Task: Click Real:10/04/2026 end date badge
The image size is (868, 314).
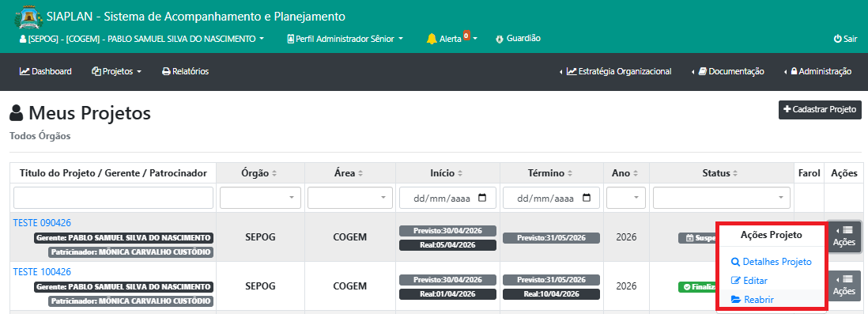Action: click(x=551, y=294)
